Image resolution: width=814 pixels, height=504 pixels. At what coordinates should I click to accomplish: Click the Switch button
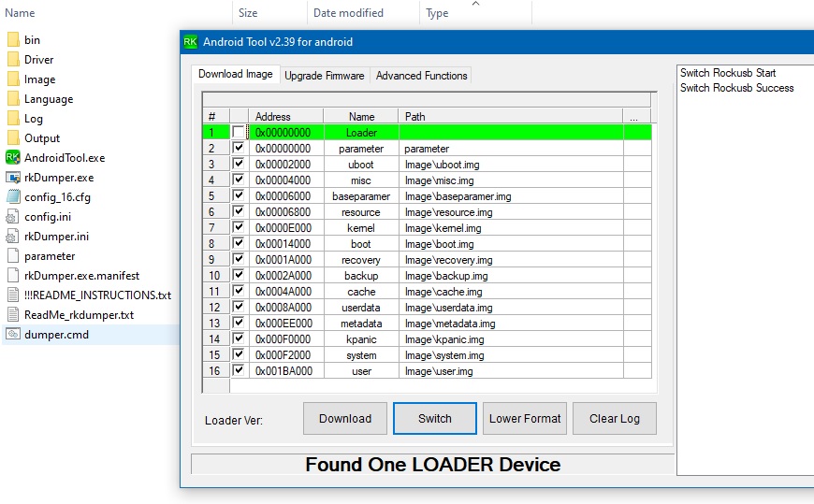[435, 418]
